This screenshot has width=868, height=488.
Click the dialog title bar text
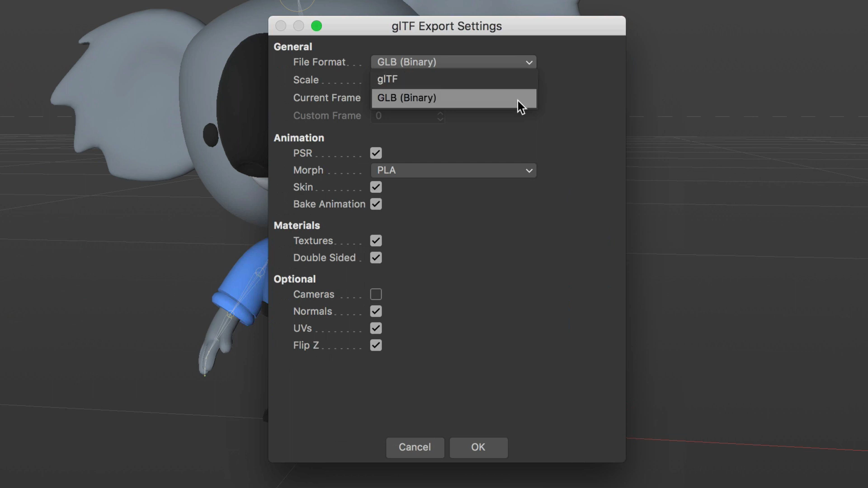pyautogui.click(x=446, y=26)
